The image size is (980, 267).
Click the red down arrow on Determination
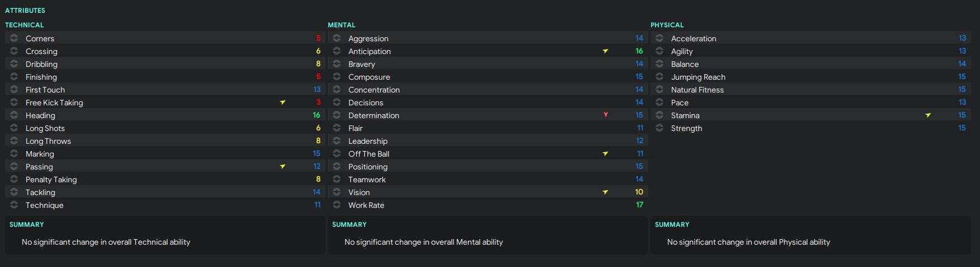pyautogui.click(x=606, y=115)
